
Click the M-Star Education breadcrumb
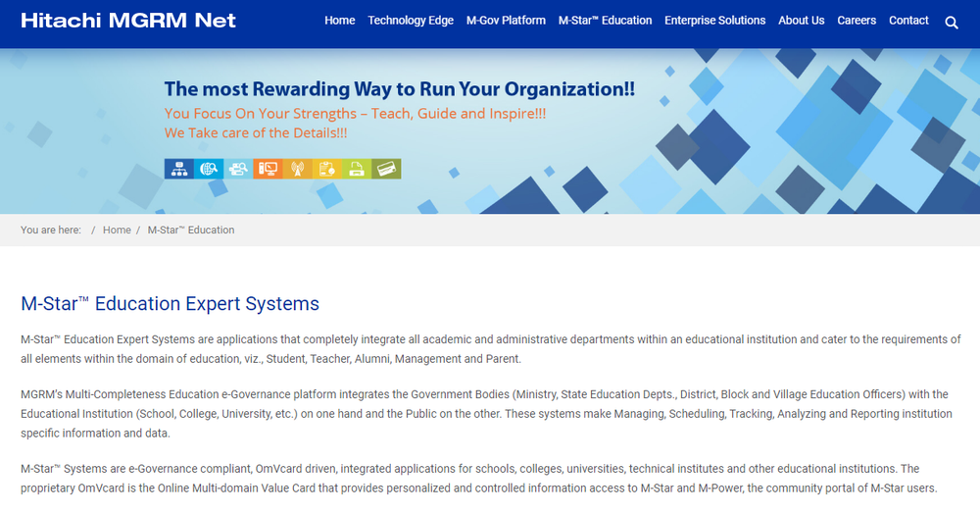click(191, 231)
